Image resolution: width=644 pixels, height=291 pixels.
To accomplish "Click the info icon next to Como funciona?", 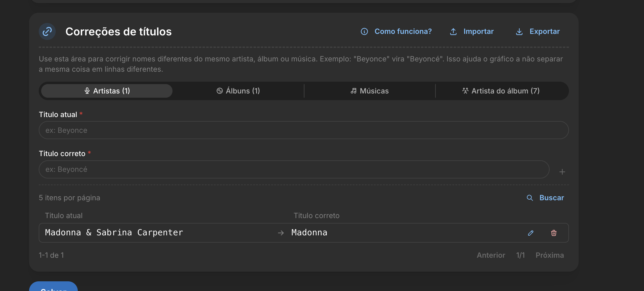I will (x=364, y=31).
